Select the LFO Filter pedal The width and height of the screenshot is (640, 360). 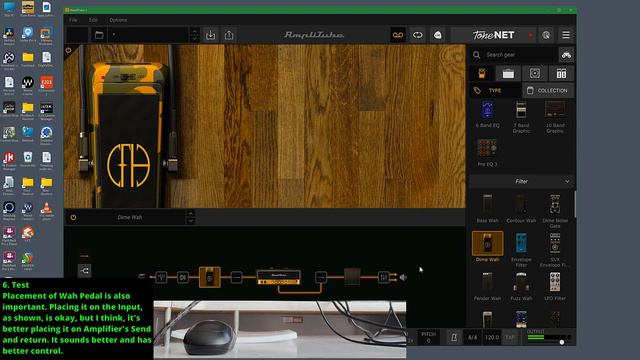(555, 286)
